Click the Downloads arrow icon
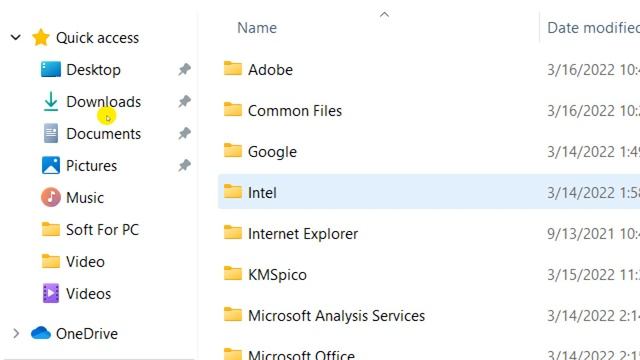Screen dimensions: 640x360 (x=51, y=102)
